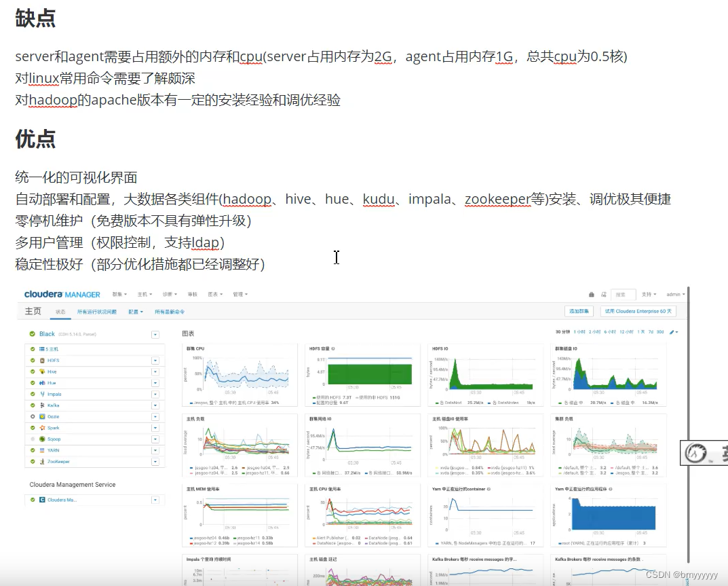Click the help icon beside Yarn 中正在运行的container title
Screen dimensions: 728x586
pos(488,489)
